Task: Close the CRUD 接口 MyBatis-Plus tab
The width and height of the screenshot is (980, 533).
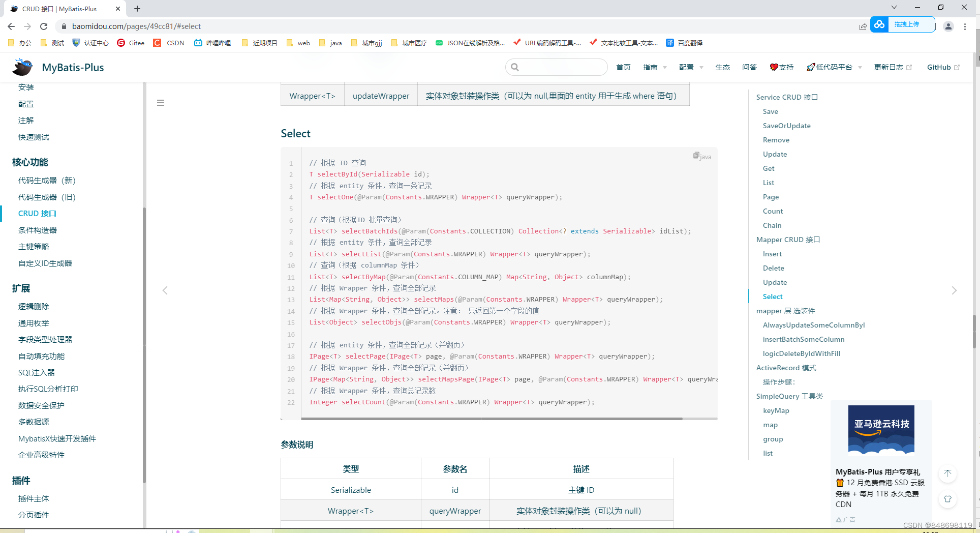Action: pos(118,9)
